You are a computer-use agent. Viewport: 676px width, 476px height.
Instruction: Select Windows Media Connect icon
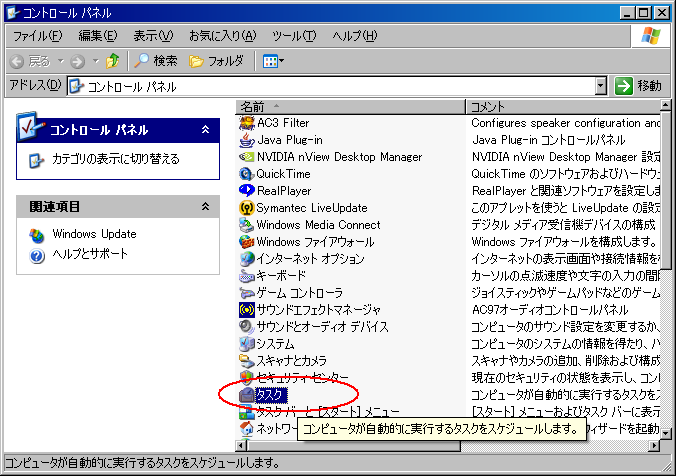[x=247, y=225]
